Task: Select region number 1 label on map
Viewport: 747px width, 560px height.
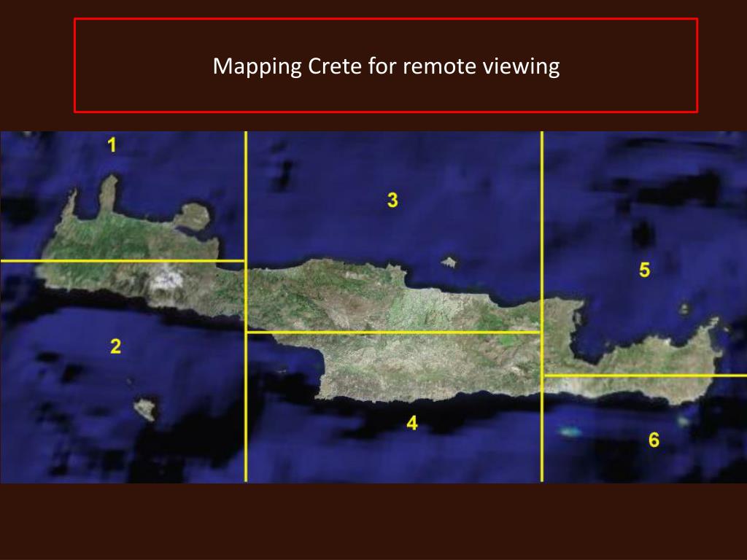Action: [x=112, y=145]
